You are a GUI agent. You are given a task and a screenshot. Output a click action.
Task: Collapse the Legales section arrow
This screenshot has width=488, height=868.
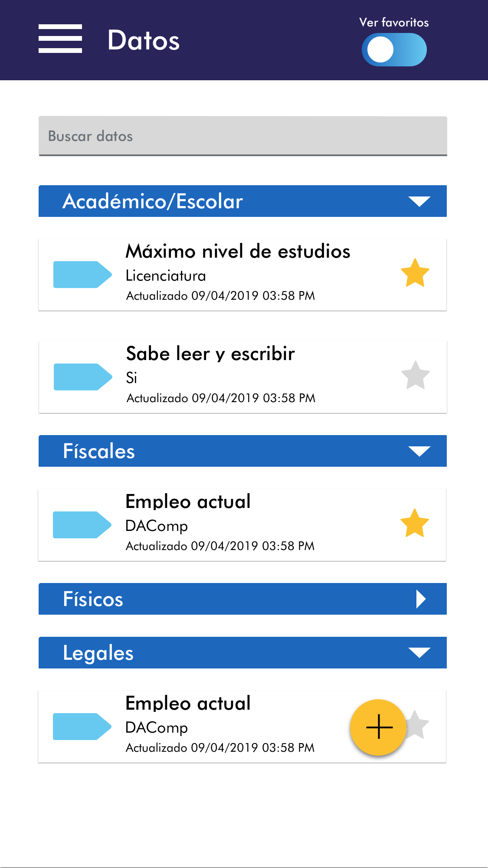click(x=419, y=653)
